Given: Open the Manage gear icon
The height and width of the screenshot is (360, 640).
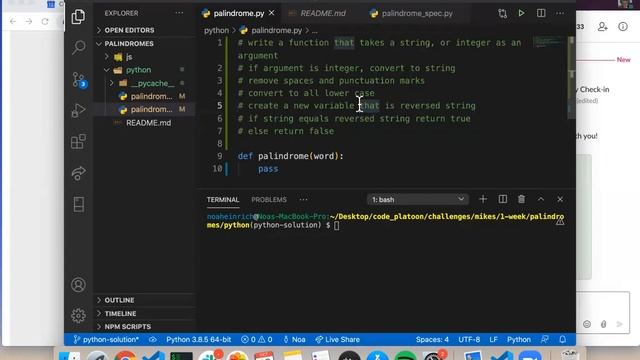Looking at the screenshot, I should point(78,315).
